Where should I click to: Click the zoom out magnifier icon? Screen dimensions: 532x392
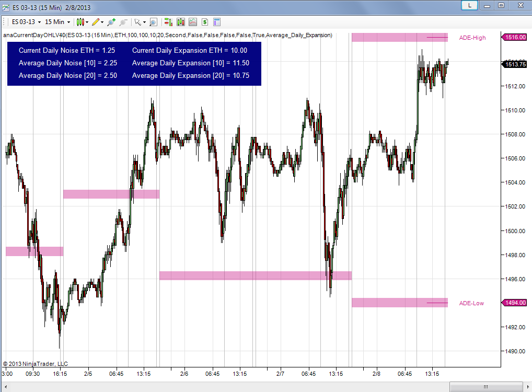click(123, 22)
